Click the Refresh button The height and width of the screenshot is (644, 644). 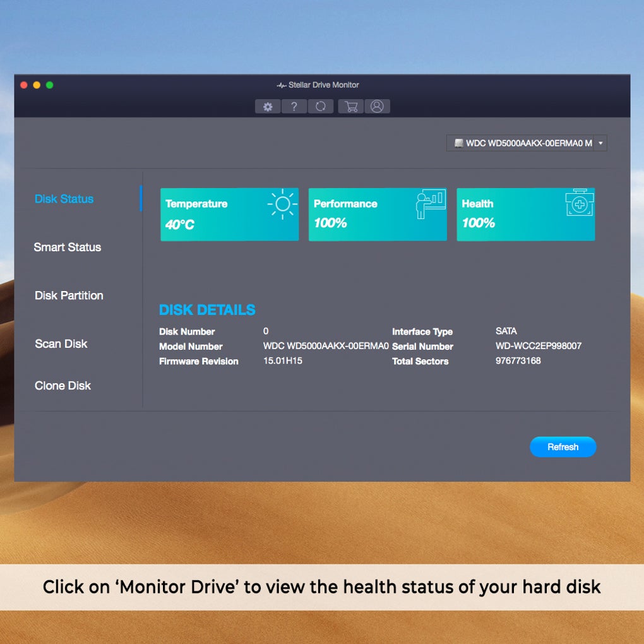[x=563, y=447]
